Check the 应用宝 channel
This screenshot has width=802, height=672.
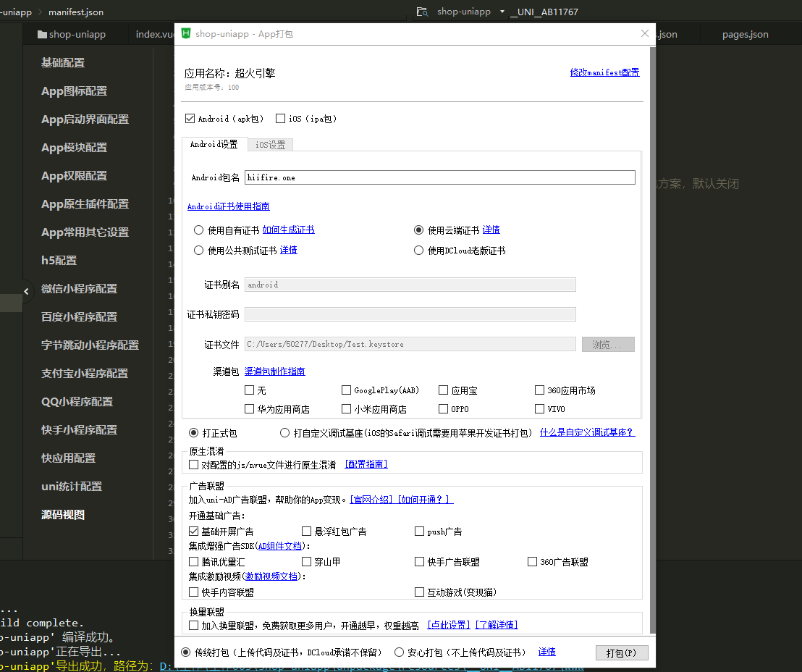pos(444,390)
